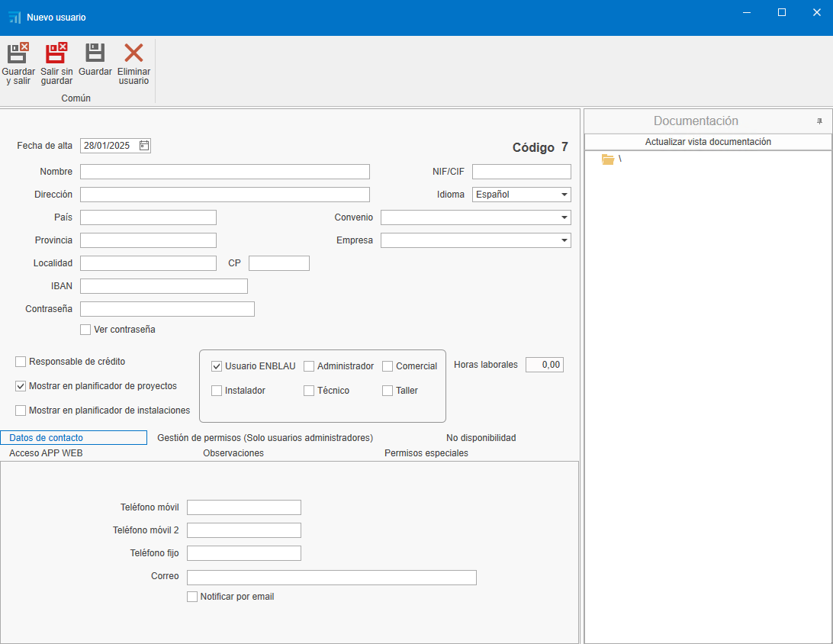Focus the Contraseña password field

click(167, 309)
